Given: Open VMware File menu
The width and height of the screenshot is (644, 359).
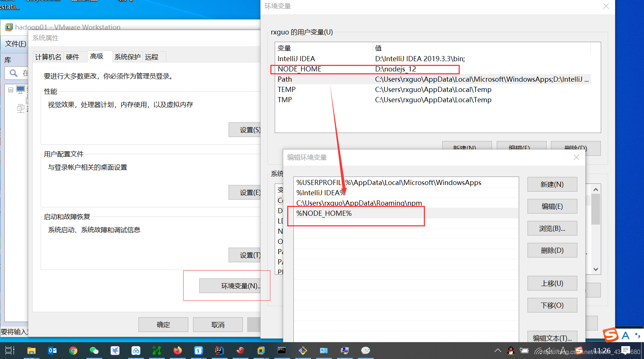Looking at the screenshot, I should tap(15, 44).
